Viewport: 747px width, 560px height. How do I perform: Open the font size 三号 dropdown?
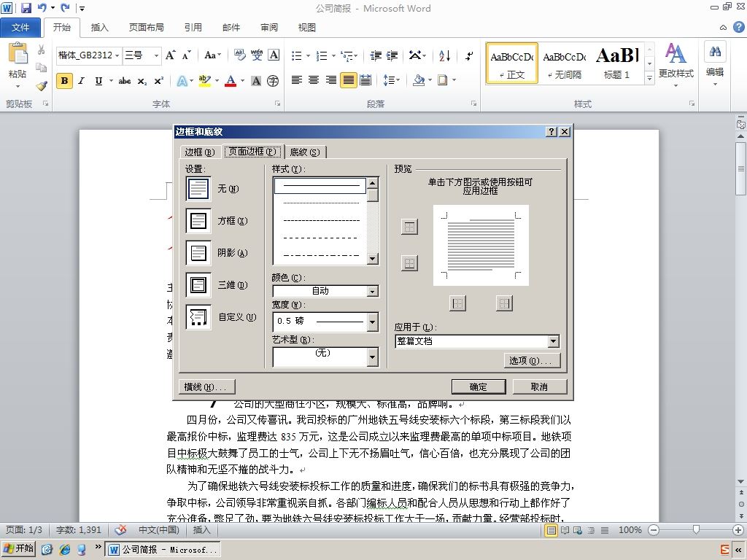click(156, 55)
